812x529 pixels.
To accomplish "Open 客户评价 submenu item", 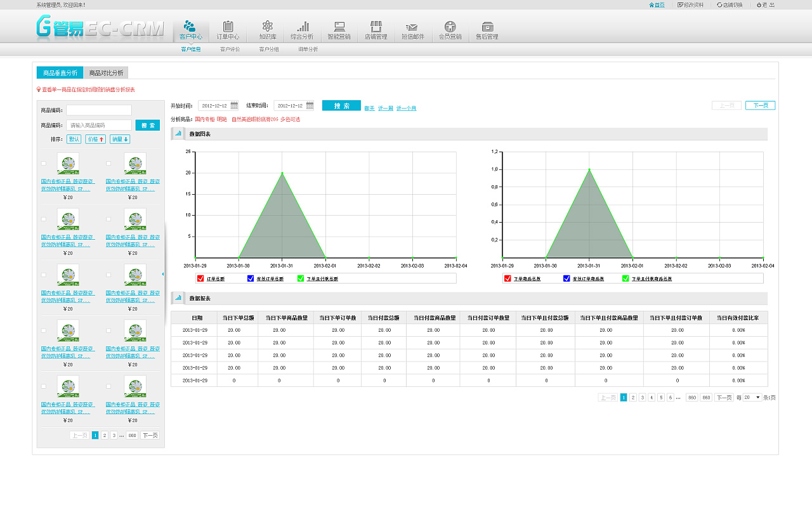I will [x=230, y=49].
